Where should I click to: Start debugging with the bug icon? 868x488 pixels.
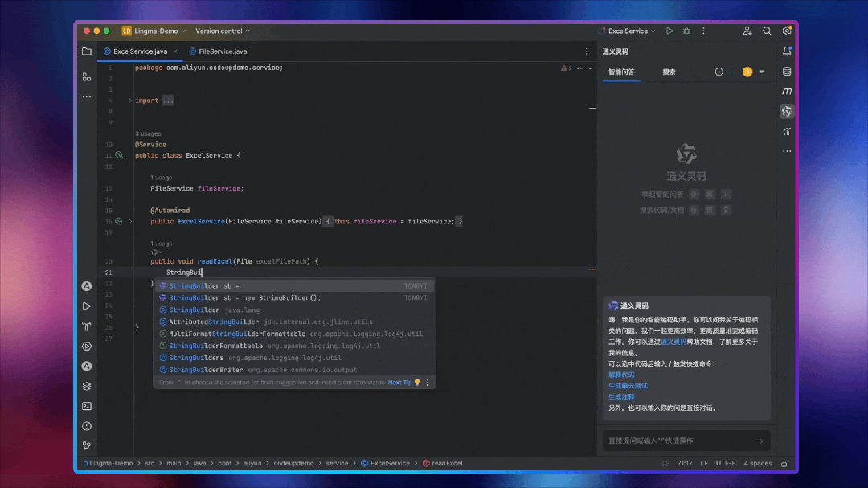click(686, 31)
